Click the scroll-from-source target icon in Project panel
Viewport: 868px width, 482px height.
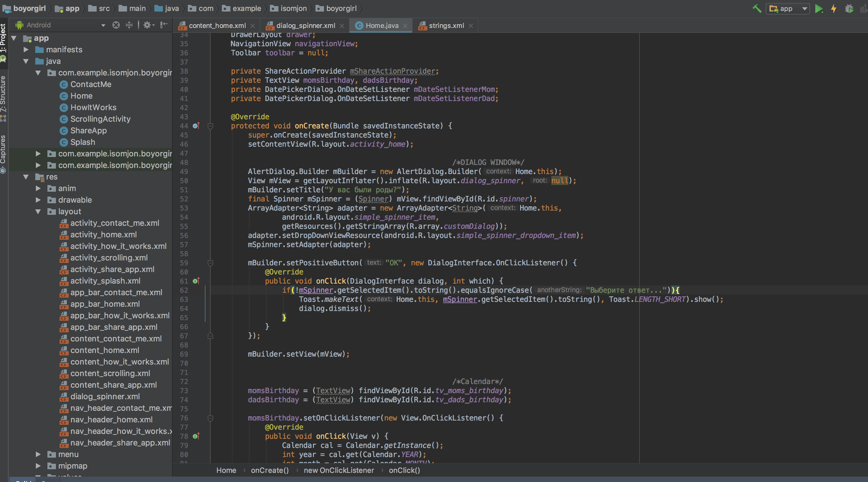116,25
